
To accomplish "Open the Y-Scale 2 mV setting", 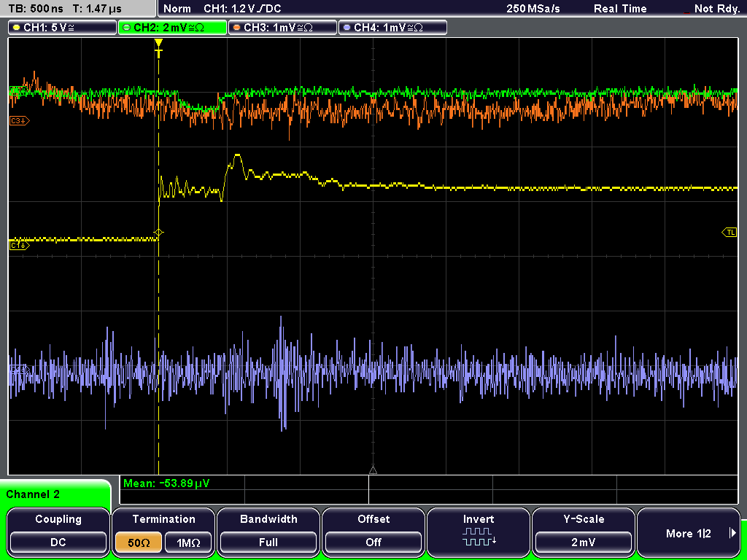I will pos(584,542).
